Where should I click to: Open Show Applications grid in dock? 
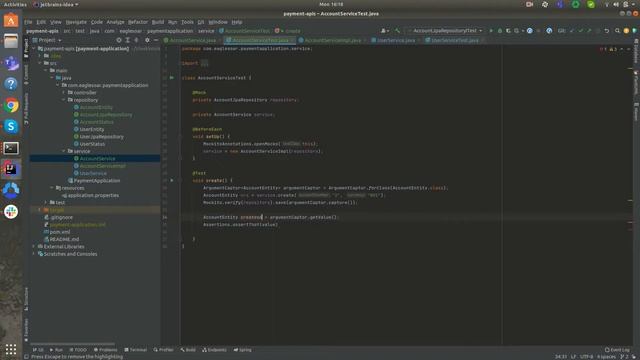click(11, 349)
